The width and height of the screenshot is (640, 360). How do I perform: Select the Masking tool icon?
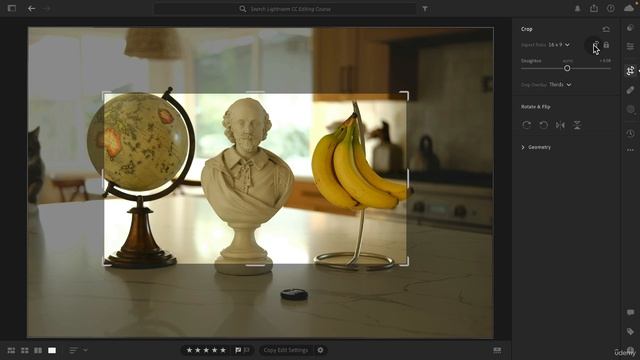point(630,109)
